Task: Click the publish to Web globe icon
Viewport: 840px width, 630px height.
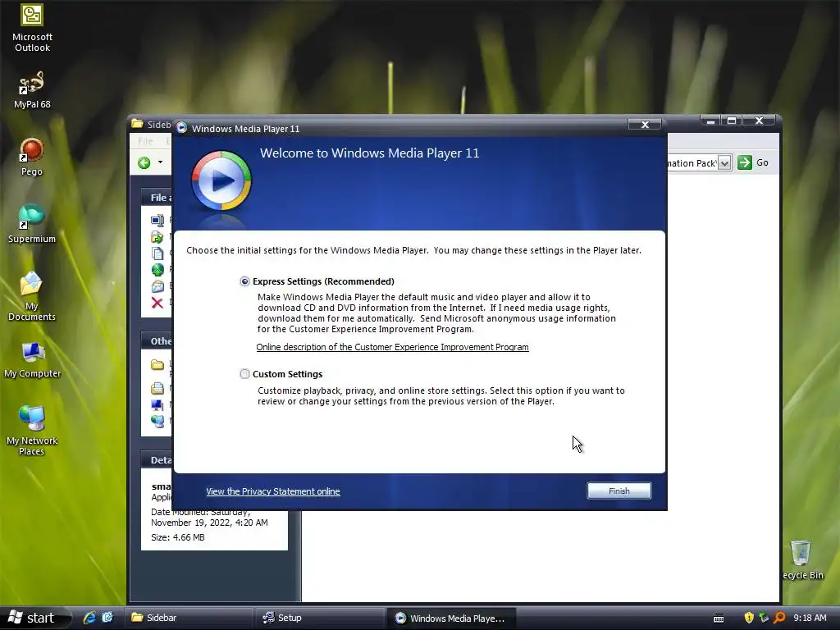Action: [157, 269]
